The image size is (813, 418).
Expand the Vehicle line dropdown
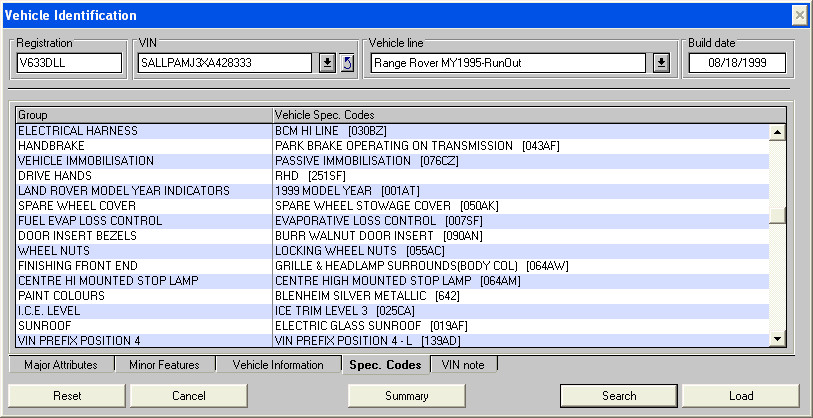tap(661, 63)
